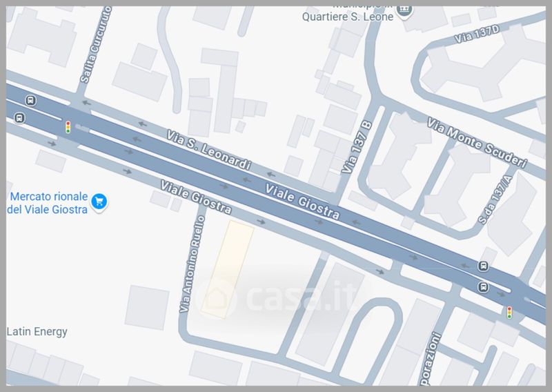The width and height of the screenshot is (552, 392).
Task: Select the lower bus stop icon at right
Action: click(484, 287)
